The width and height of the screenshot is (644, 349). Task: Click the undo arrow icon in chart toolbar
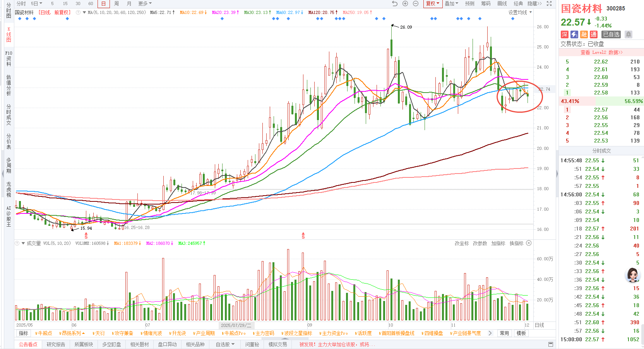pyautogui.click(x=394, y=3)
